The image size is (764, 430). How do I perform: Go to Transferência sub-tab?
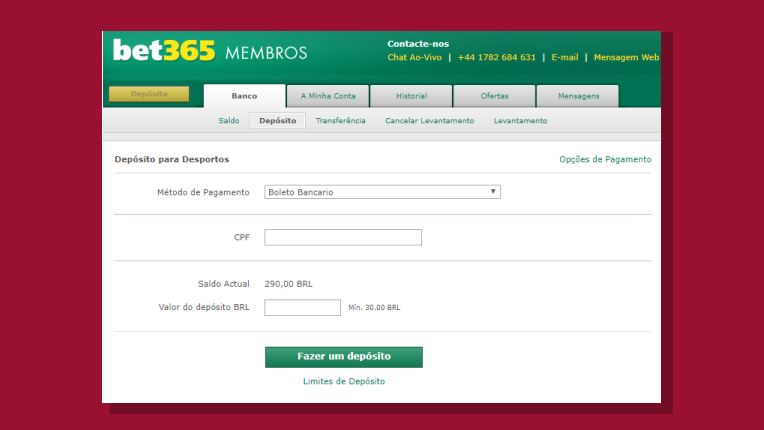pos(341,121)
